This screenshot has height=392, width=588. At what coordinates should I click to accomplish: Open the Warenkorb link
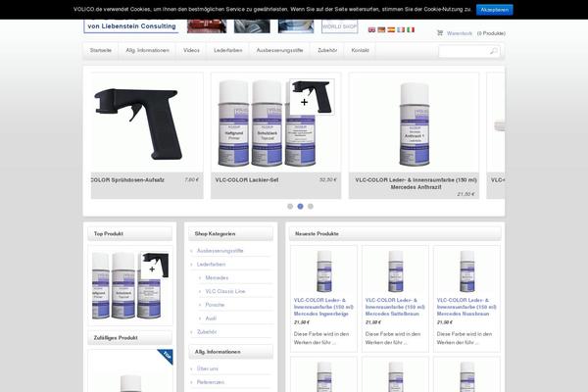460,33
